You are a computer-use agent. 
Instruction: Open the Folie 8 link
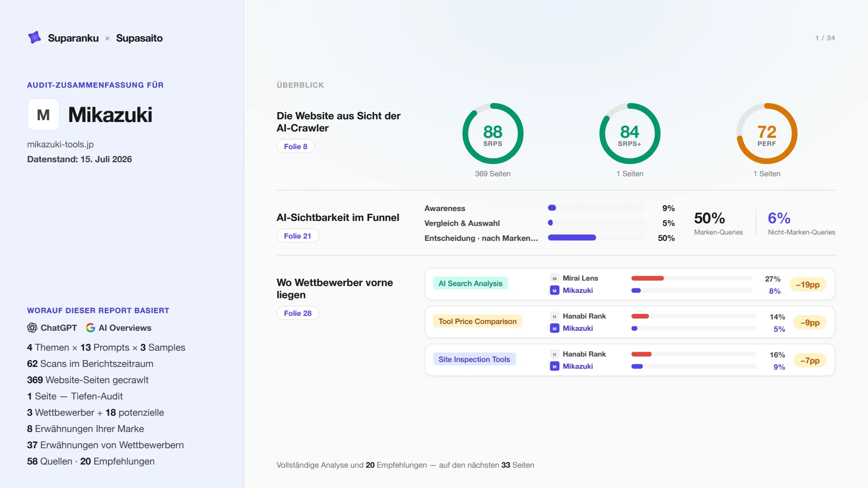(x=296, y=146)
